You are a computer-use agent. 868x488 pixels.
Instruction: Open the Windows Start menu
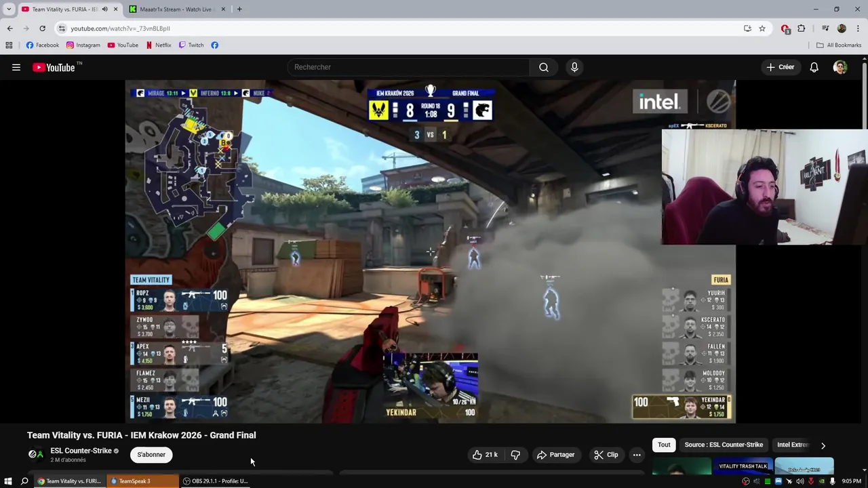tap(8, 481)
